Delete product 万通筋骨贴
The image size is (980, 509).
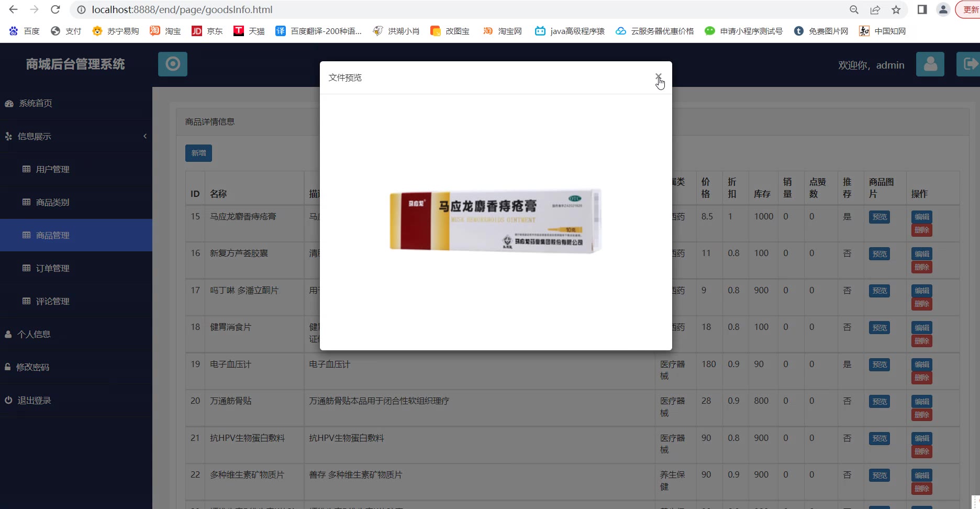click(922, 415)
